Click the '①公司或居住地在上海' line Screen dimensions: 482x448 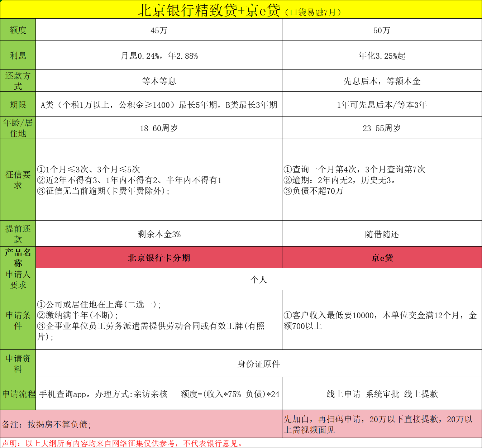tap(99, 304)
